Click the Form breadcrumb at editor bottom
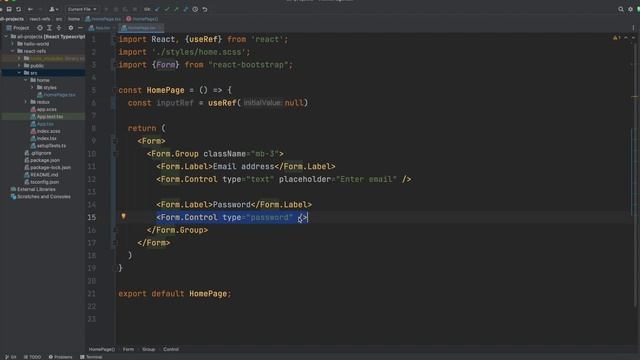The height and width of the screenshot is (360, 640). [128, 349]
